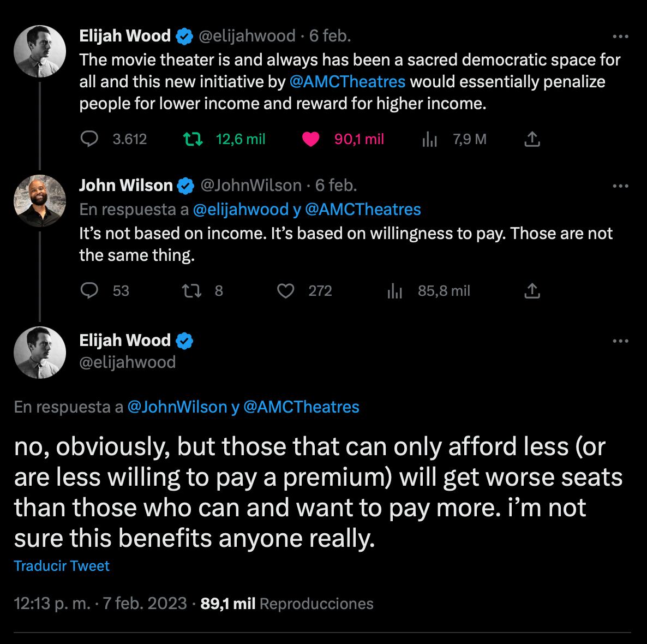Expand more options on main Elijah Wood reply

(620, 341)
